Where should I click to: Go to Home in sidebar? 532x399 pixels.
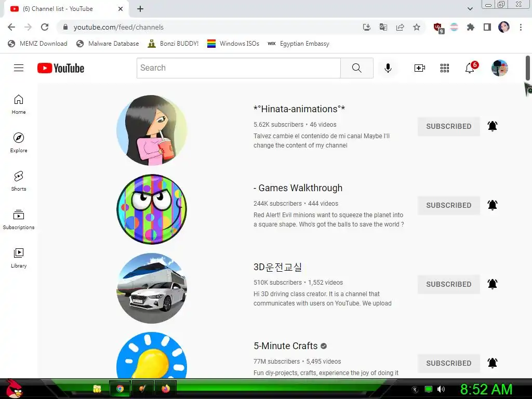(x=19, y=104)
